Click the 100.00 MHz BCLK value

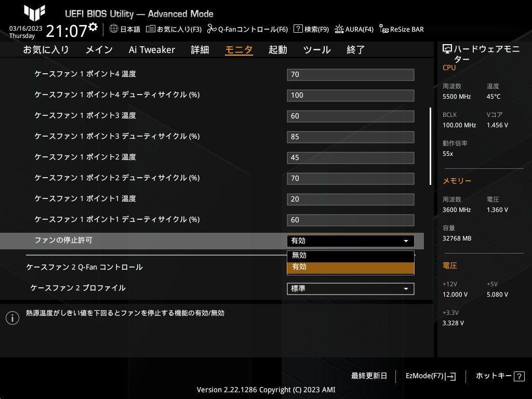point(459,125)
